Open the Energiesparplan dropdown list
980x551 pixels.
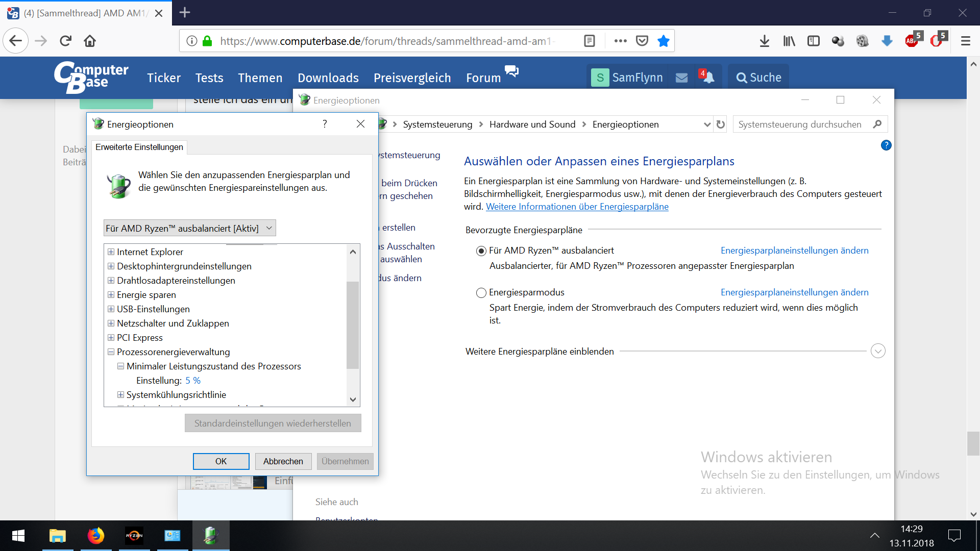point(189,228)
